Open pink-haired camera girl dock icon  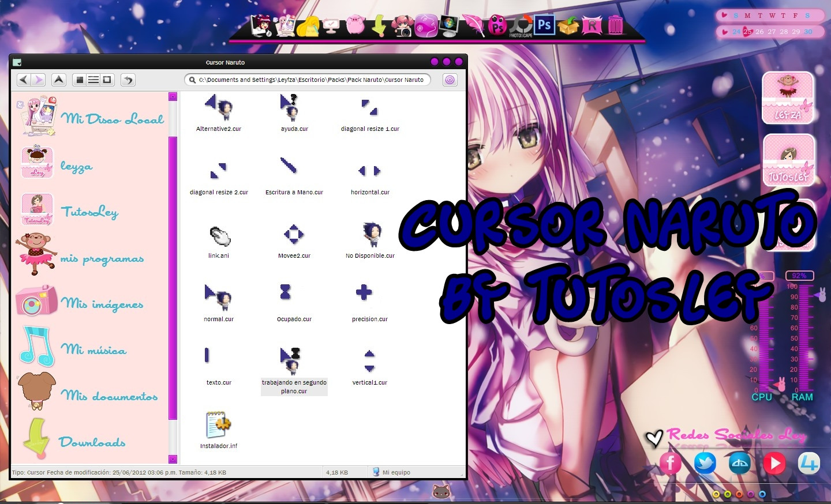402,25
